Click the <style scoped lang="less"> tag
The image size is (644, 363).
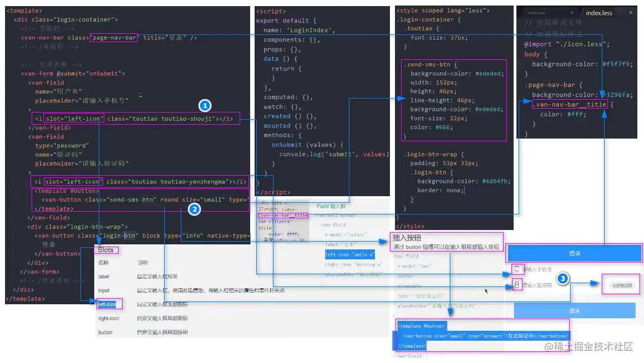pos(443,11)
